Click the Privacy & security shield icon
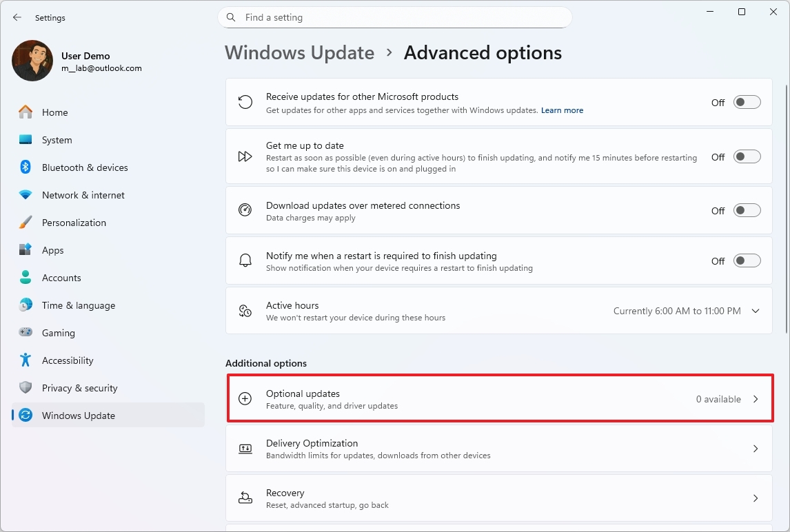Viewport: 790px width, 532px height. (x=26, y=388)
